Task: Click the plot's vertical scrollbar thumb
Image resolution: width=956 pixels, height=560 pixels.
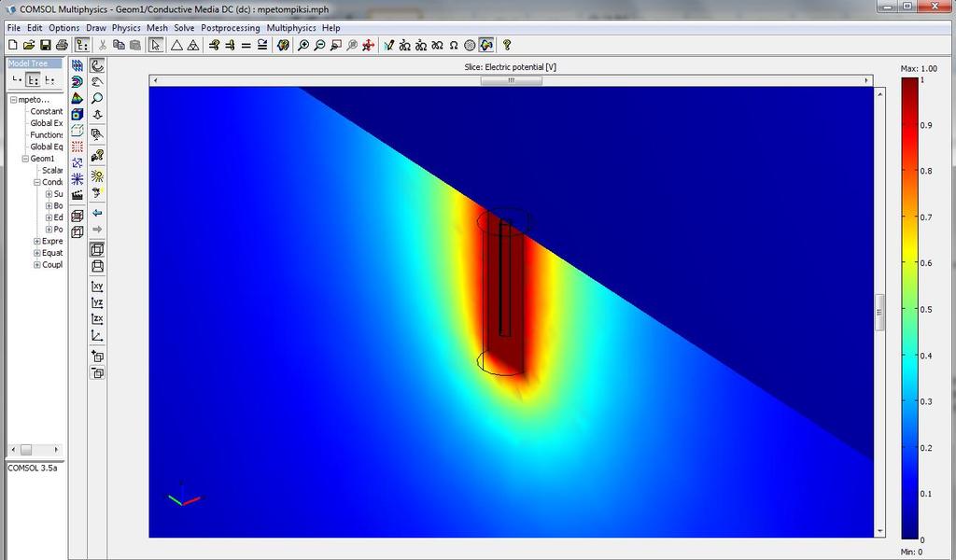Action: tap(879, 313)
